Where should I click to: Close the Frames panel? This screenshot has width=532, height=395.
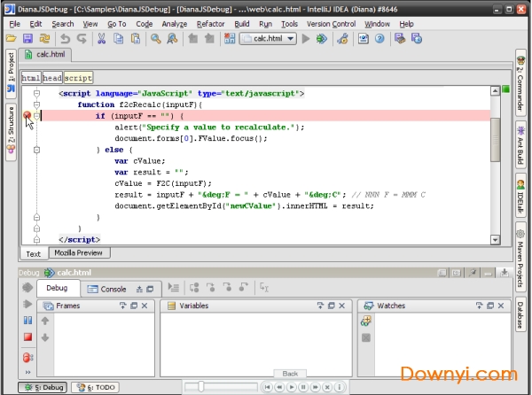click(145, 306)
